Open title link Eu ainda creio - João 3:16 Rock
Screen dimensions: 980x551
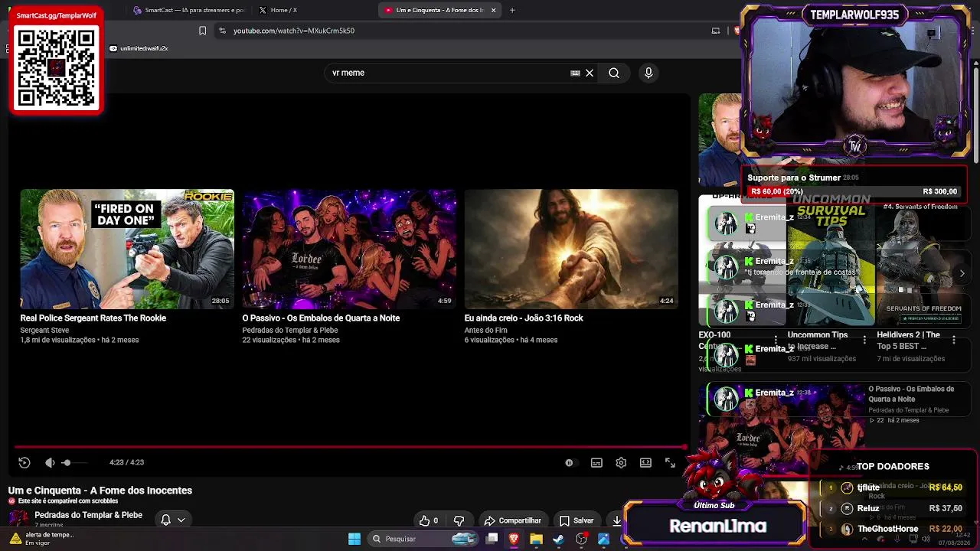(x=524, y=318)
